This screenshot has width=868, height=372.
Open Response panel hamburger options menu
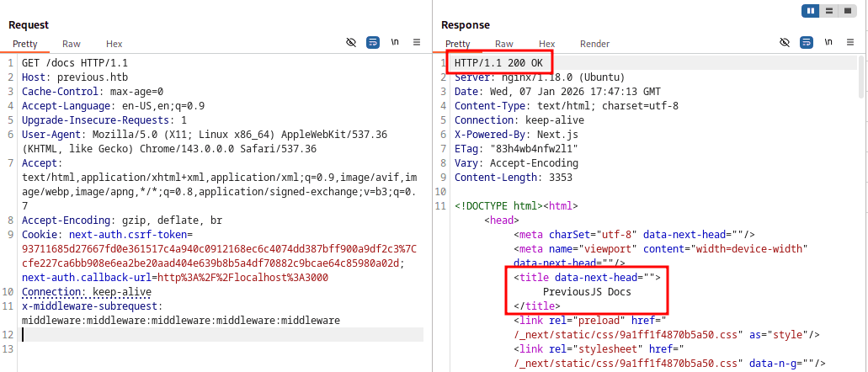[x=851, y=42]
